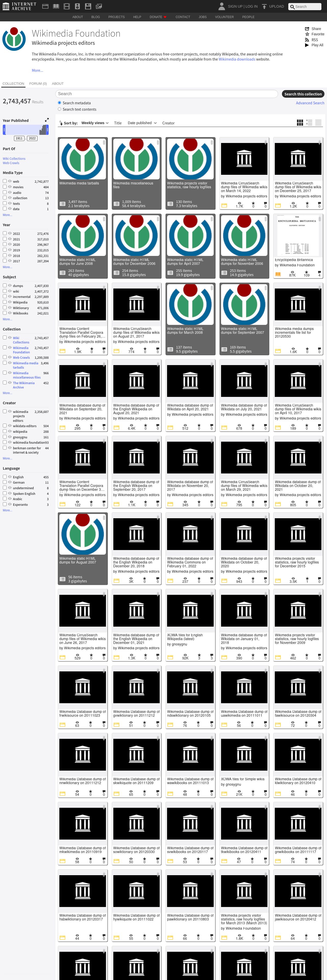Viewport: 327px width, 980px height.
Task: Select Search text contents radio button
Action: point(59,109)
